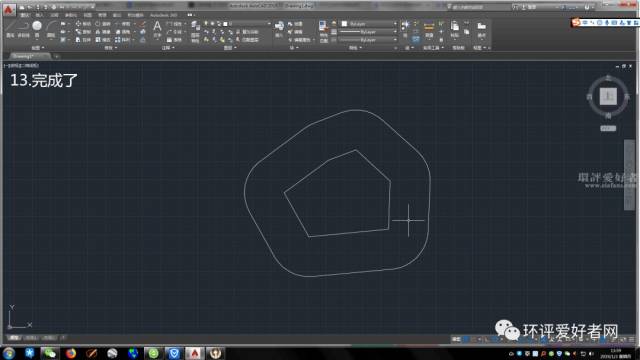The height and width of the screenshot is (360, 640).
Task: Open the Windows Start button
Action: tap(9, 353)
